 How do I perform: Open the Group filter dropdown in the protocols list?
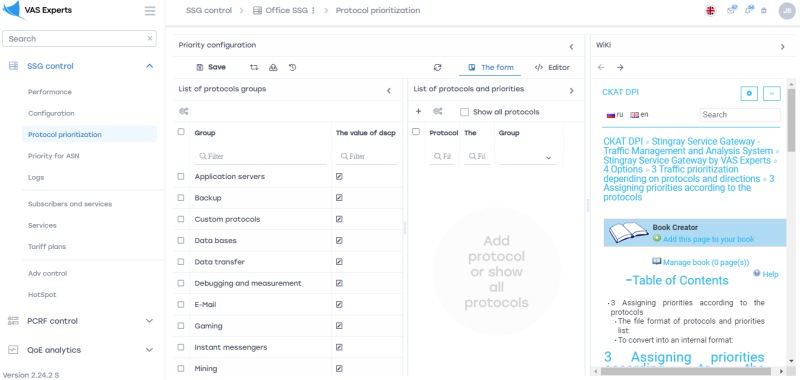click(528, 158)
